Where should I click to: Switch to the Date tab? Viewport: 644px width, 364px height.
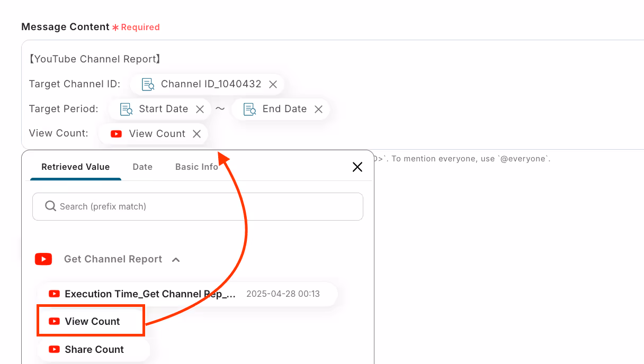tap(142, 167)
